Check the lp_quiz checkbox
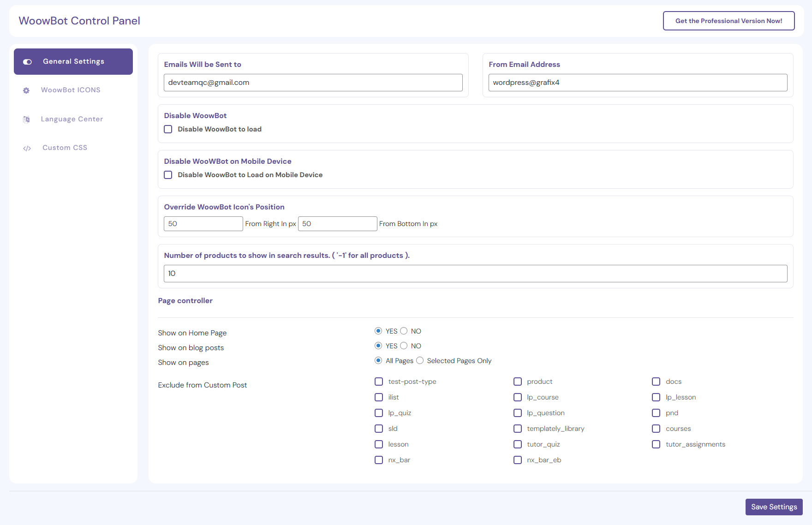The width and height of the screenshot is (812, 525). click(x=379, y=413)
